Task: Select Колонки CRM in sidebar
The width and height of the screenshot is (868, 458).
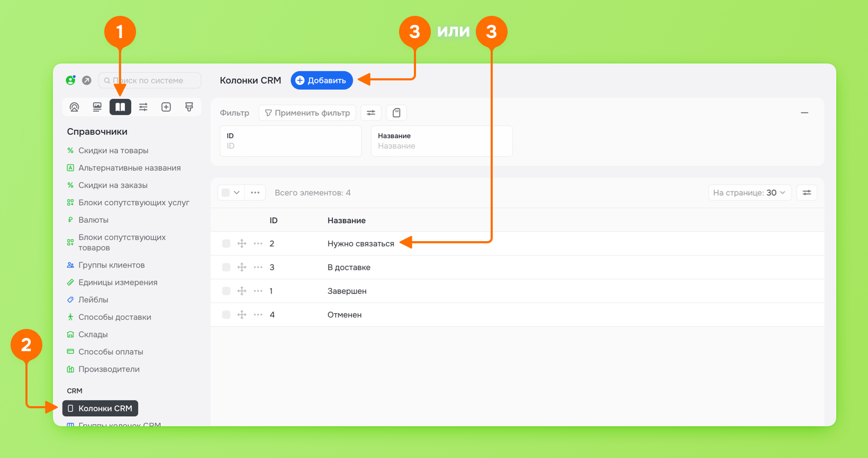Action: pyautogui.click(x=101, y=408)
